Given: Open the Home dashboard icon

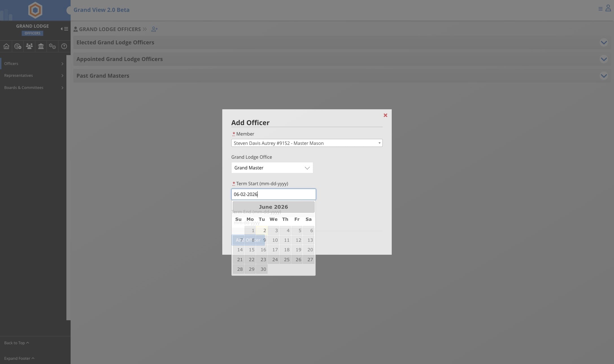Looking at the screenshot, I should point(6,46).
